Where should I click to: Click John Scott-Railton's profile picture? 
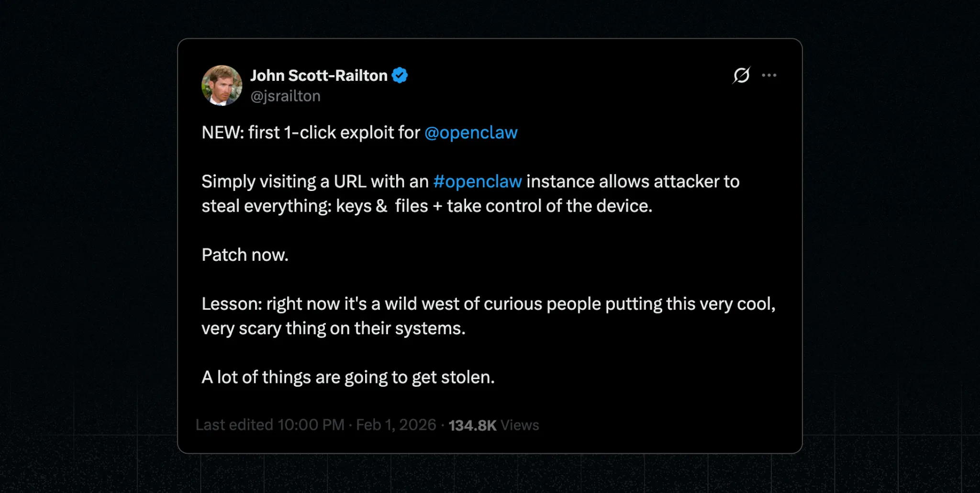click(x=222, y=86)
